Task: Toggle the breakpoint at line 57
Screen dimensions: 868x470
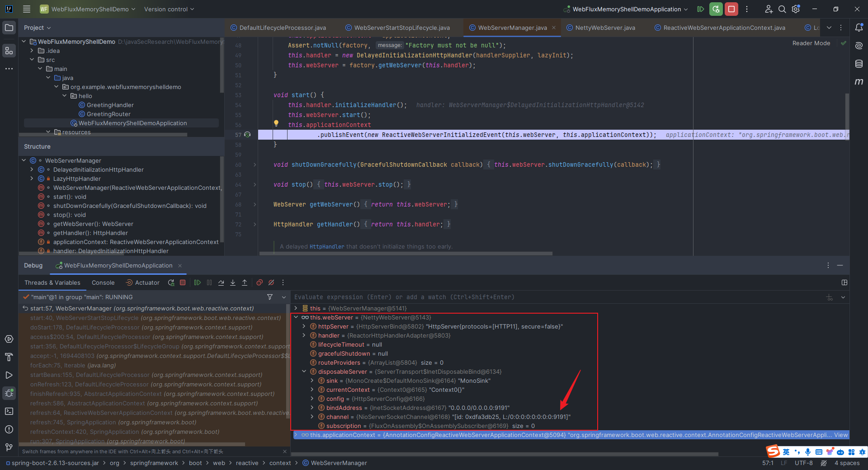Action: coord(247,135)
